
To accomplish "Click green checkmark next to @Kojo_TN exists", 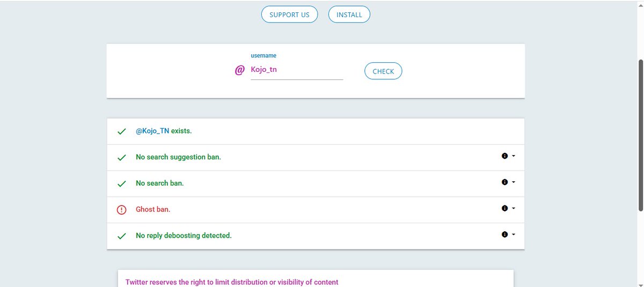I will click(x=121, y=131).
